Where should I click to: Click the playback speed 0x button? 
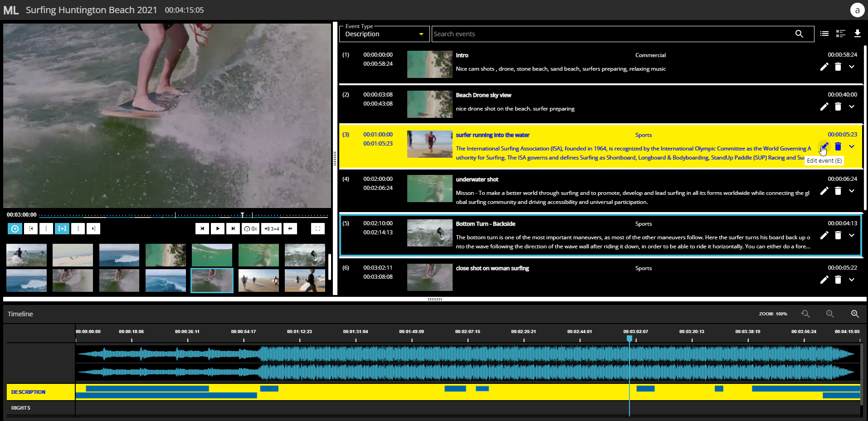(x=251, y=229)
